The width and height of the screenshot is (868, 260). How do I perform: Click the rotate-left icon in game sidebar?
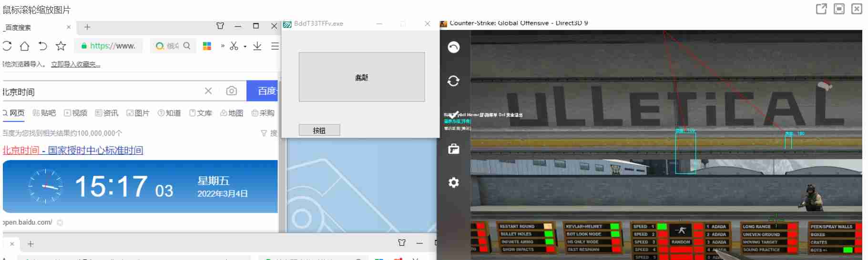click(x=454, y=47)
